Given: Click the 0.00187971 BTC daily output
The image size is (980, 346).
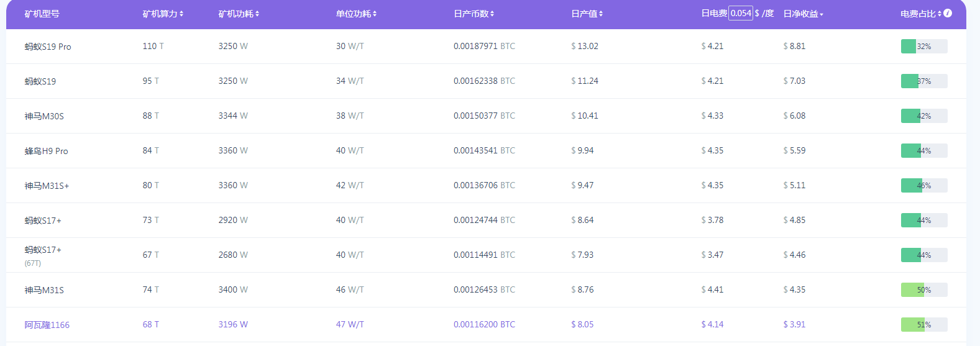Looking at the screenshot, I should tap(484, 46).
